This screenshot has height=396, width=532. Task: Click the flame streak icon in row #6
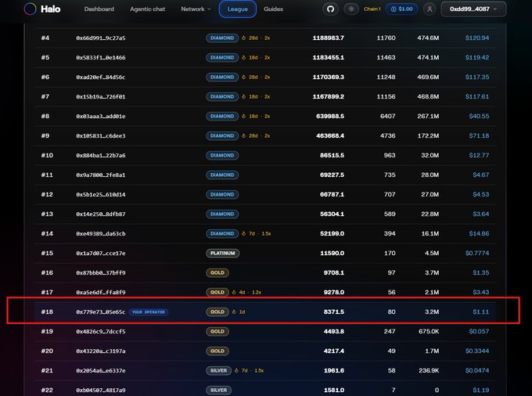click(243, 77)
